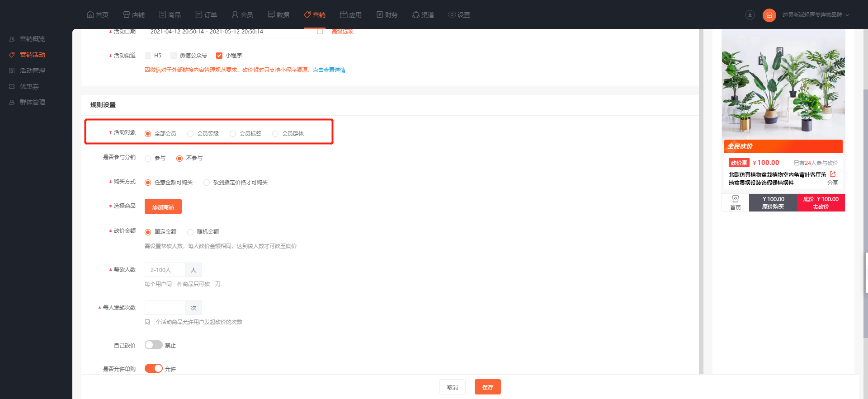Click the download icon in top bar
Screen dimensions: 868x399
[x=750, y=15]
